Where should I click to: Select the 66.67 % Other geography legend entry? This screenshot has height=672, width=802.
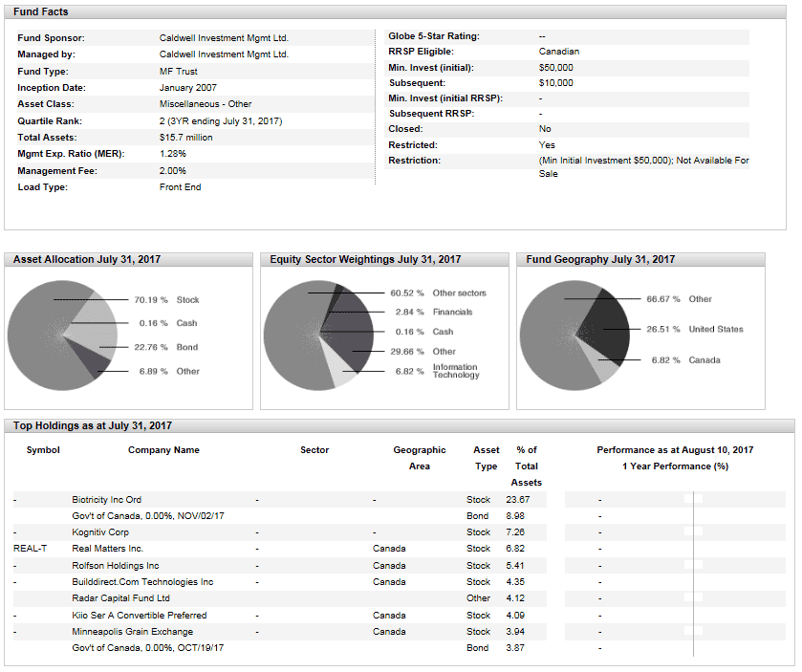click(x=680, y=298)
